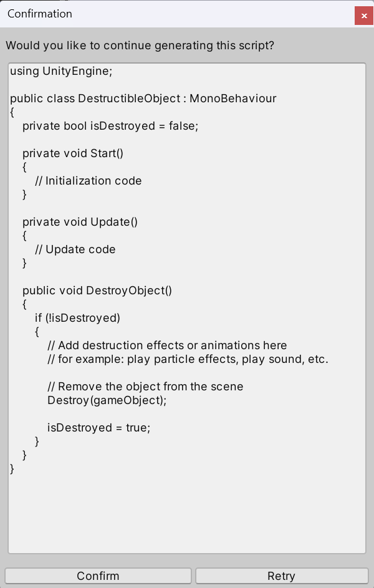Viewport: 374px width, 588px height.
Task: Click the empty area below the script code
Action: point(187,511)
